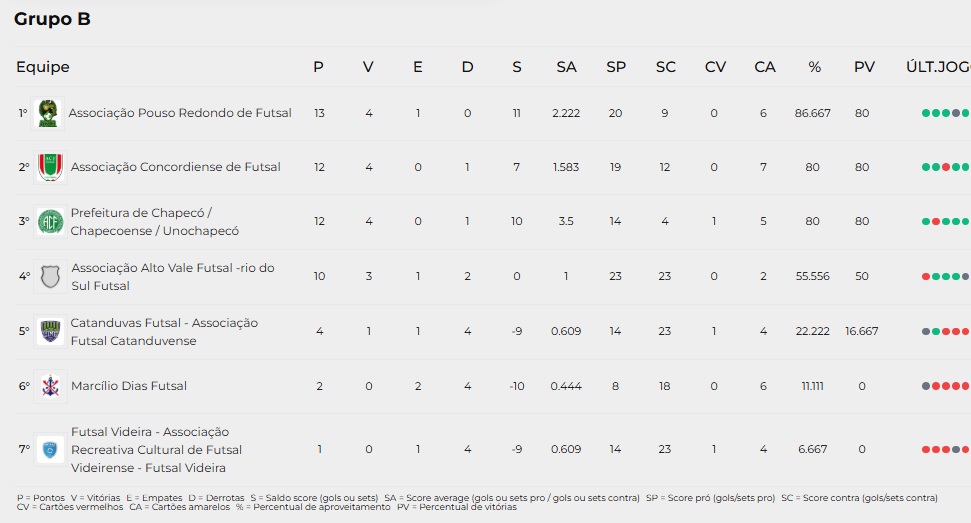Click the first red dot in Futsal Videira row
Image resolution: width=971 pixels, height=523 pixels.
(x=926, y=449)
